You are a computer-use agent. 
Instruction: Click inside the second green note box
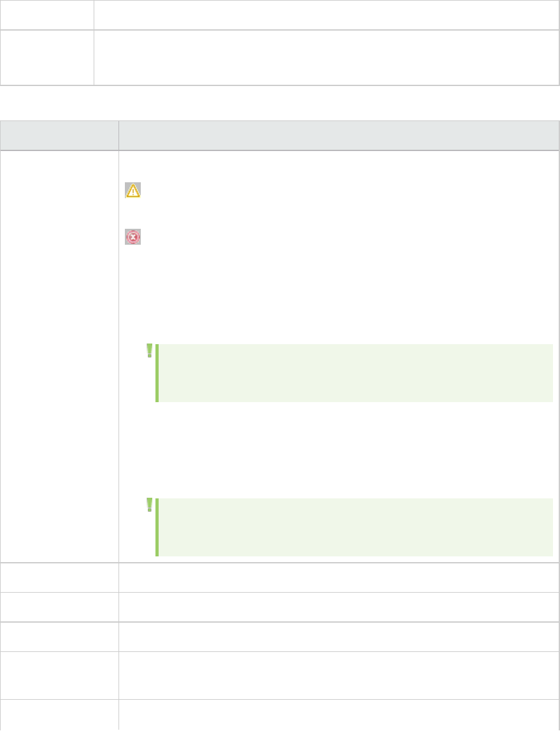pyautogui.click(x=355, y=527)
